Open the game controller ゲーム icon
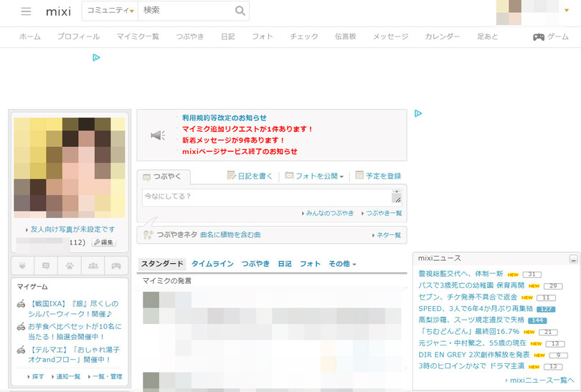The height and width of the screenshot is (392, 581). pos(539,37)
